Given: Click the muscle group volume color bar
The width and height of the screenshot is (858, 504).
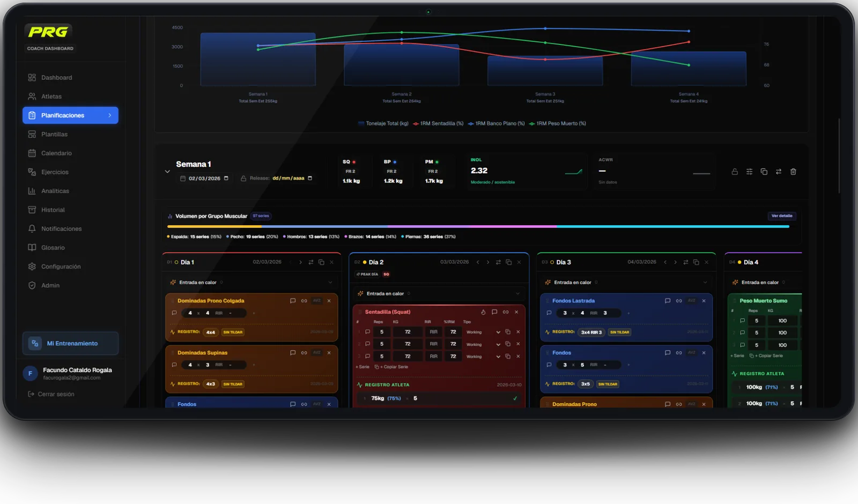Looking at the screenshot, I should tap(478, 227).
